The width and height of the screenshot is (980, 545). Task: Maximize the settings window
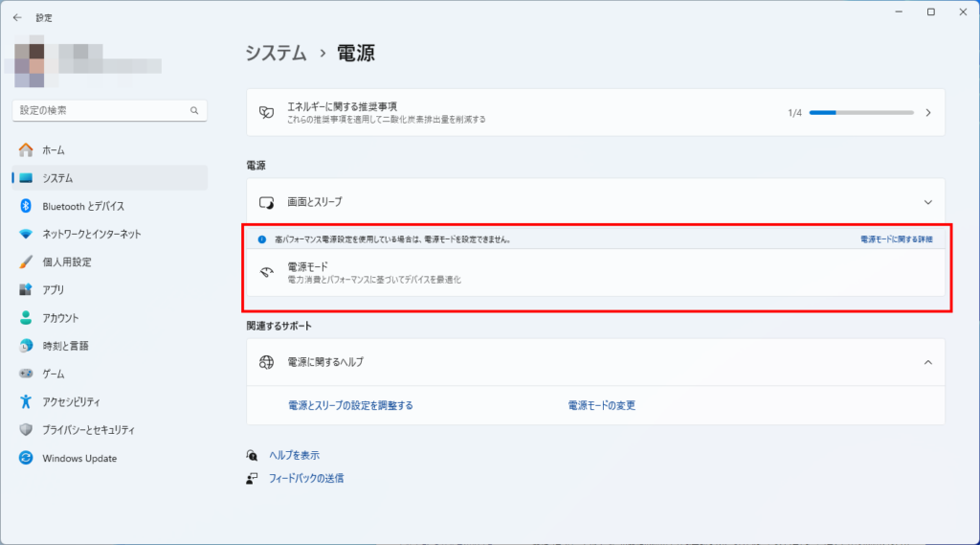[930, 11]
